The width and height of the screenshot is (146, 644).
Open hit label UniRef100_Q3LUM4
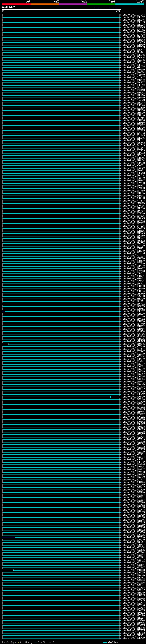[134, 20]
